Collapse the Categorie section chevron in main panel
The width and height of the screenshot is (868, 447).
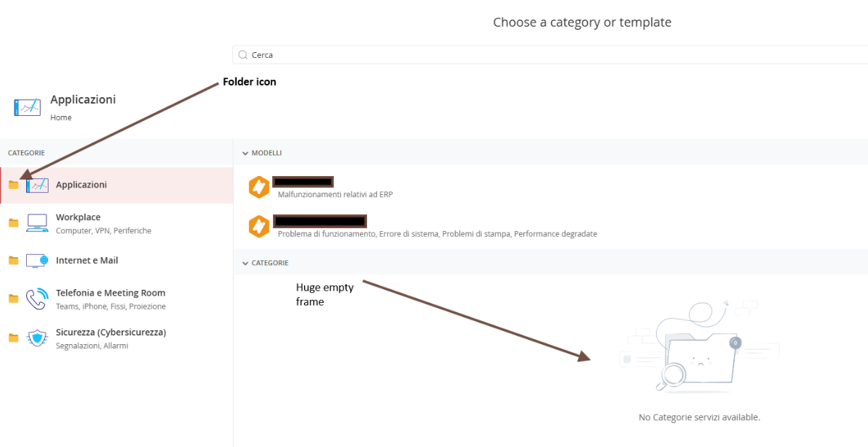(245, 263)
